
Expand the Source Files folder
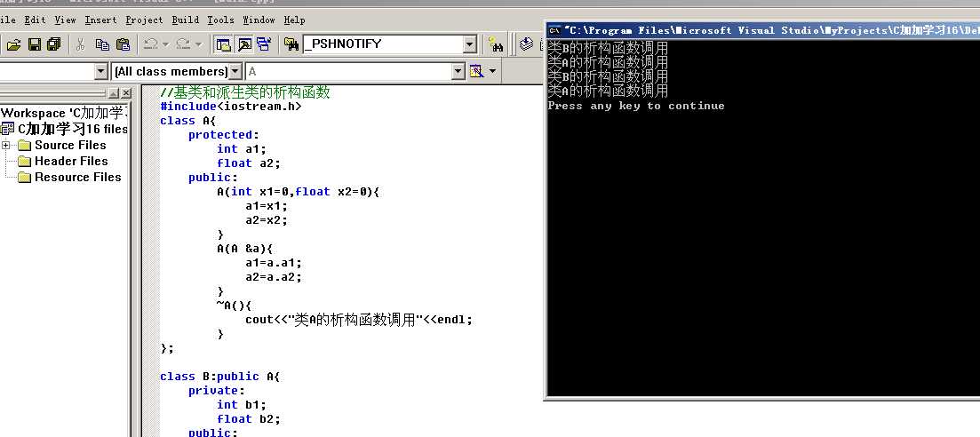point(6,145)
